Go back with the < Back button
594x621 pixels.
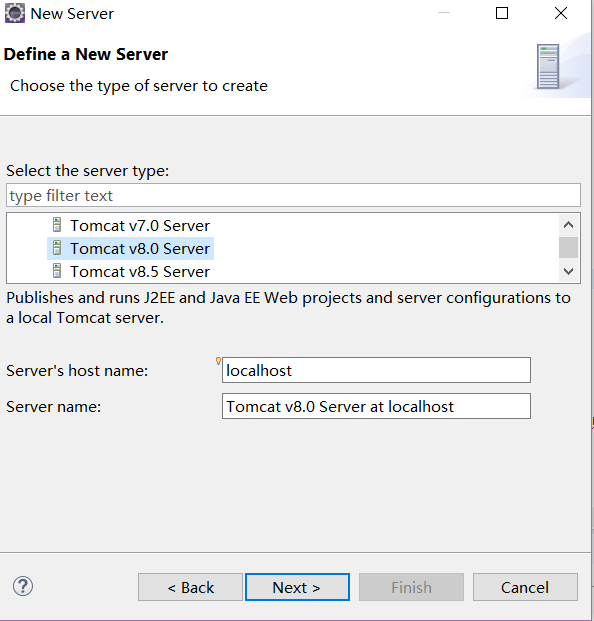pyautogui.click(x=190, y=587)
